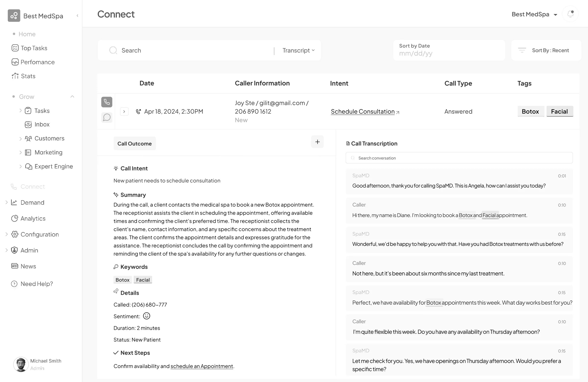The image size is (588, 382).
Task: Click the Botox tag in Tags column
Action: click(x=530, y=111)
